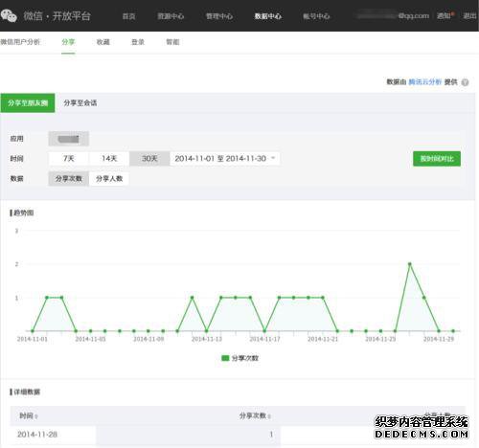Open 通知 with the red notification dot

click(445, 15)
